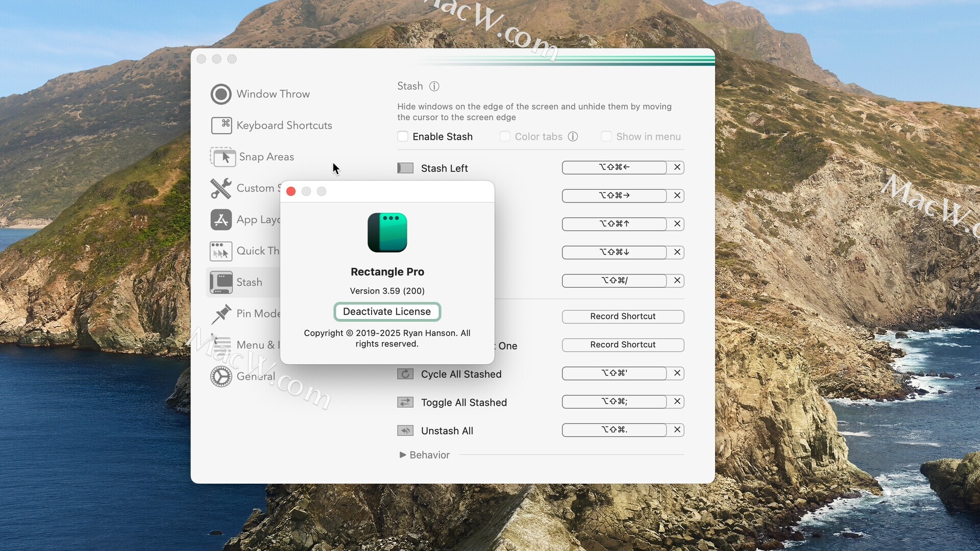Click the Record Shortcut button beside One
Screen dimensions: 980x551
coord(623,345)
